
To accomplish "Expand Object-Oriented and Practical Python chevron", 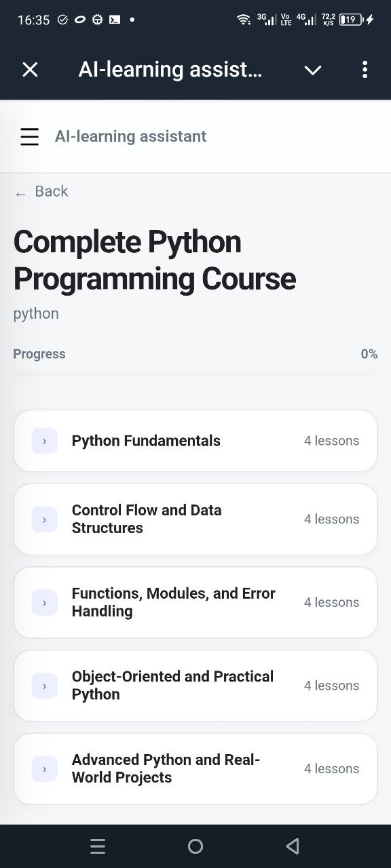I will coord(45,686).
